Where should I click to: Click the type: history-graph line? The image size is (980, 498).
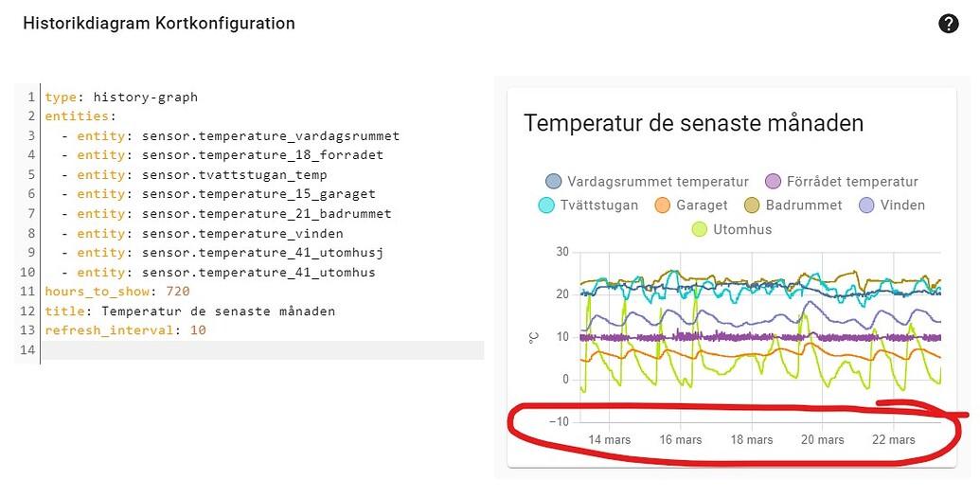pos(121,97)
